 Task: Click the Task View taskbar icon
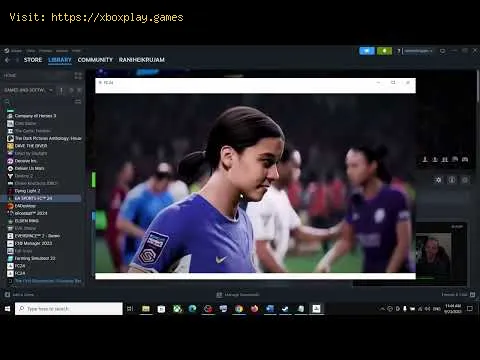(x=130, y=309)
